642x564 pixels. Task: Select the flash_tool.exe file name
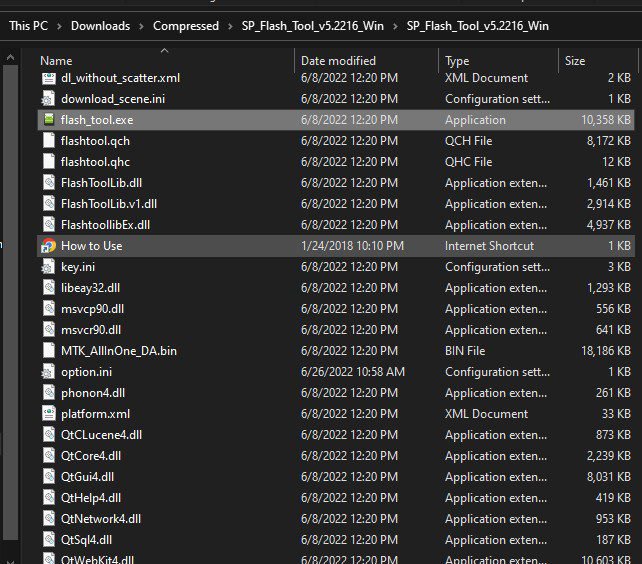point(97,120)
